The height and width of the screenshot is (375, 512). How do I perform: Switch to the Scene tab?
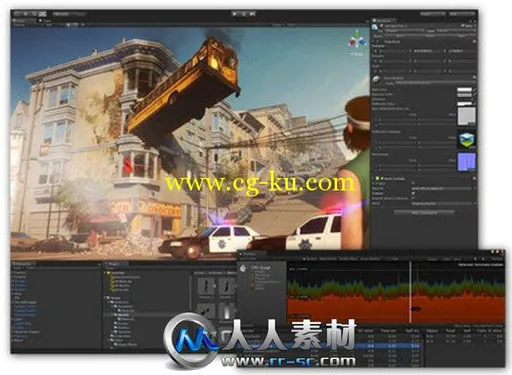tap(23, 20)
